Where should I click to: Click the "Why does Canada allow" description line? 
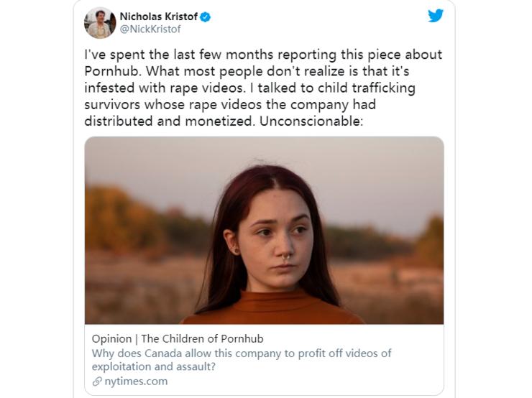pyautogui.click(x=242, y=353)
